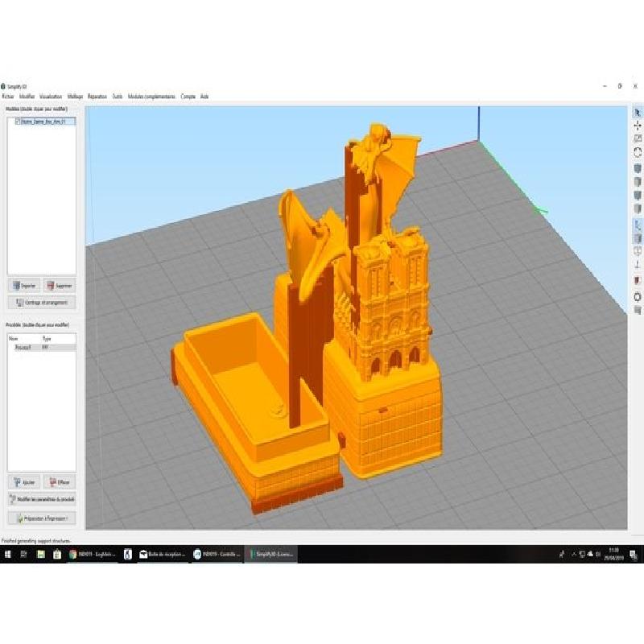Screen dimensions: 644x644
Task: Activate the rotate models tool
Action: click(637, 152)
